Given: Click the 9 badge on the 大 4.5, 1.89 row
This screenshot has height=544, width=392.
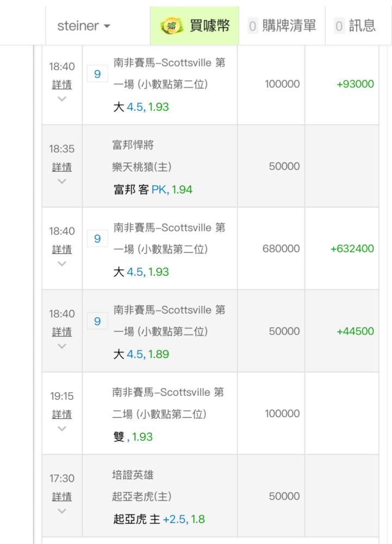Looking at the screenshot, I should click(x=97, y=322).
